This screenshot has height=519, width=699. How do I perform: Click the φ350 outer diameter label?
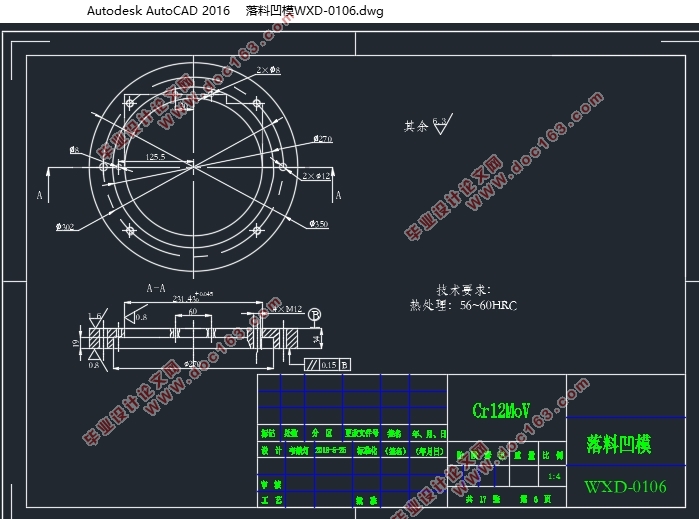click(x=319, y=223)
